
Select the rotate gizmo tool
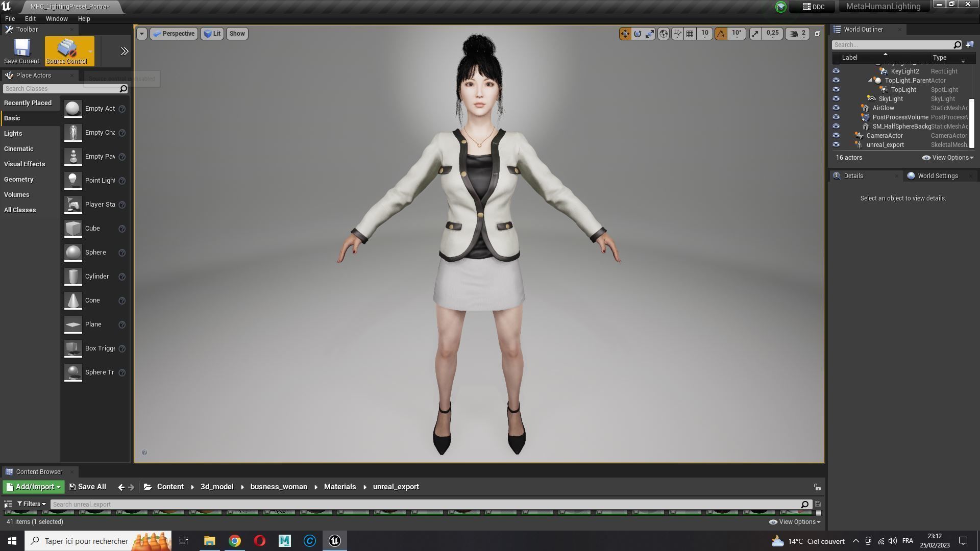coord(638,34)
